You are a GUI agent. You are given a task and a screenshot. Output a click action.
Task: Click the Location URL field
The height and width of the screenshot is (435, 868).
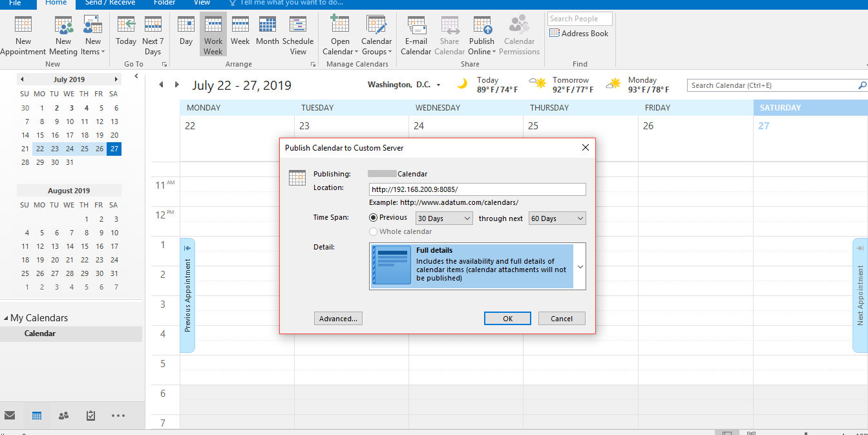478,189
